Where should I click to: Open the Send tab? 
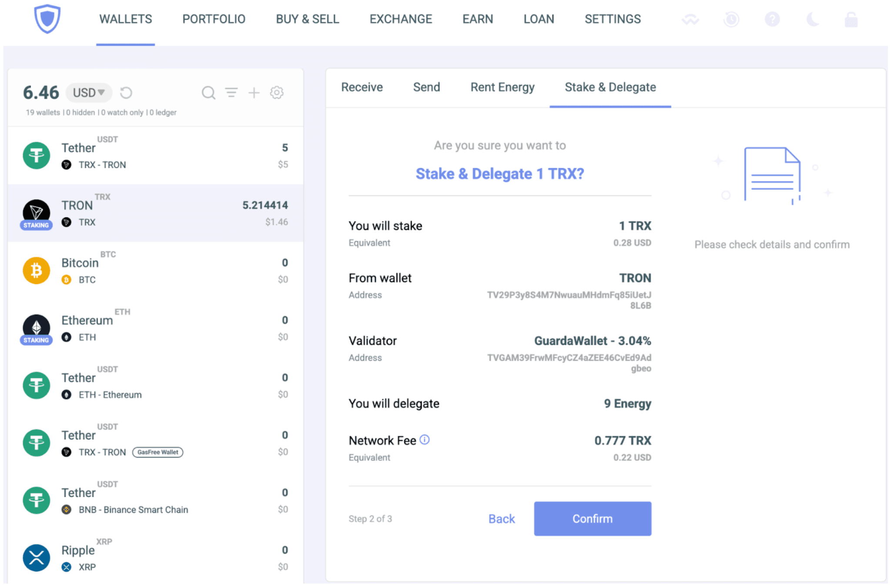[426, 87]
